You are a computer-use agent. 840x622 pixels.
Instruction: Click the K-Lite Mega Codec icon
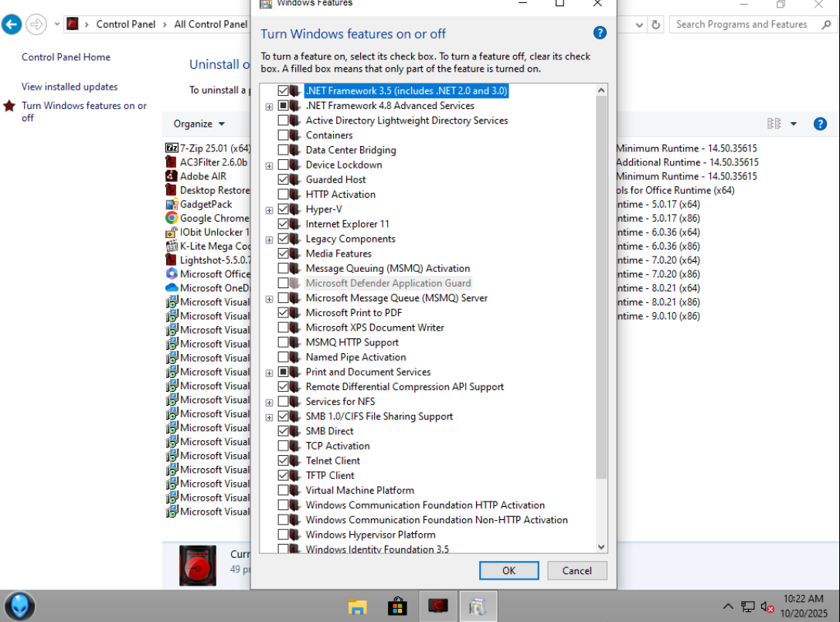(x=172, y=246)
